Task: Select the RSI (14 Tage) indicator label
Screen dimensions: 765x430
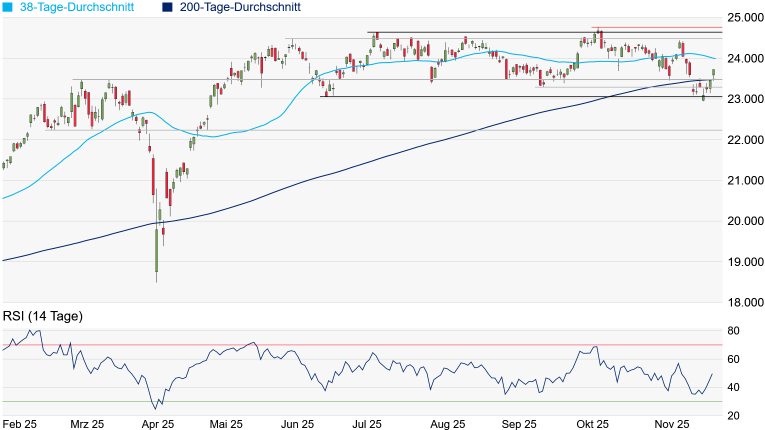Action: [43, 316]
